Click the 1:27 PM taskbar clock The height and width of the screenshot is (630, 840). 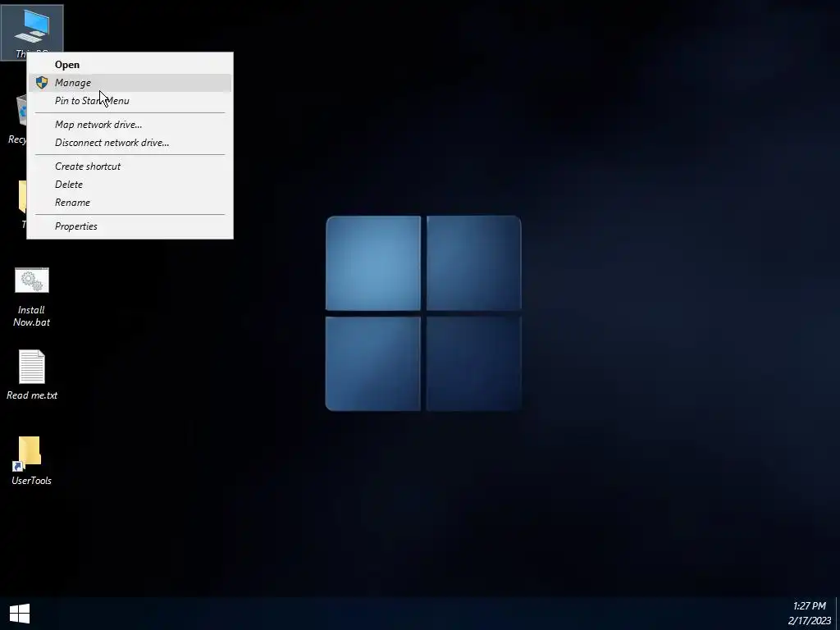809,606
